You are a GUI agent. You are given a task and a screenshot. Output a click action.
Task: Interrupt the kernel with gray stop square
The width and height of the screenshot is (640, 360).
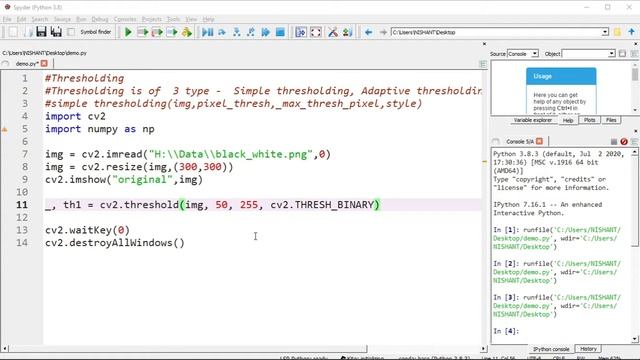coord(613,142)
